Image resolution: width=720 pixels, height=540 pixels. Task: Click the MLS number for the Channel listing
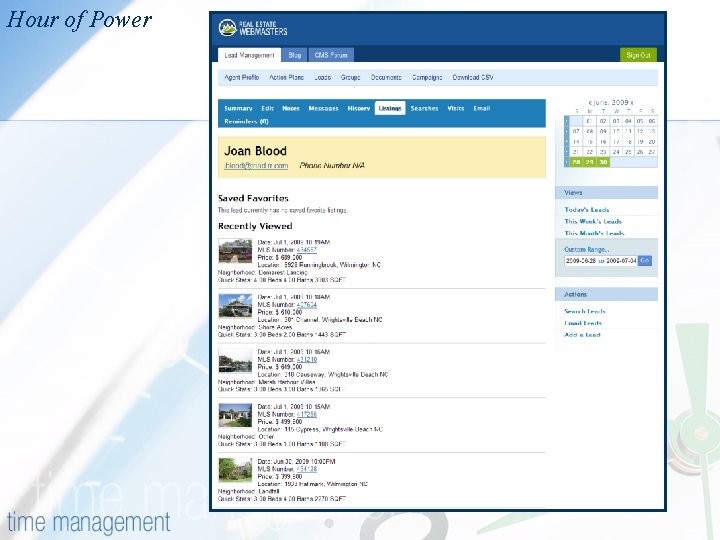pyautogui.click(x=306, y=304)
